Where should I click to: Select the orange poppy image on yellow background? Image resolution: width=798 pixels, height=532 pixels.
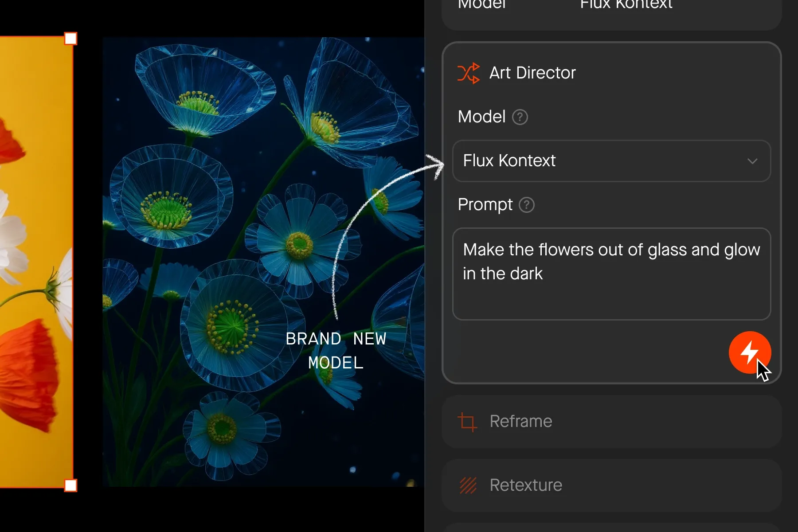36,262
